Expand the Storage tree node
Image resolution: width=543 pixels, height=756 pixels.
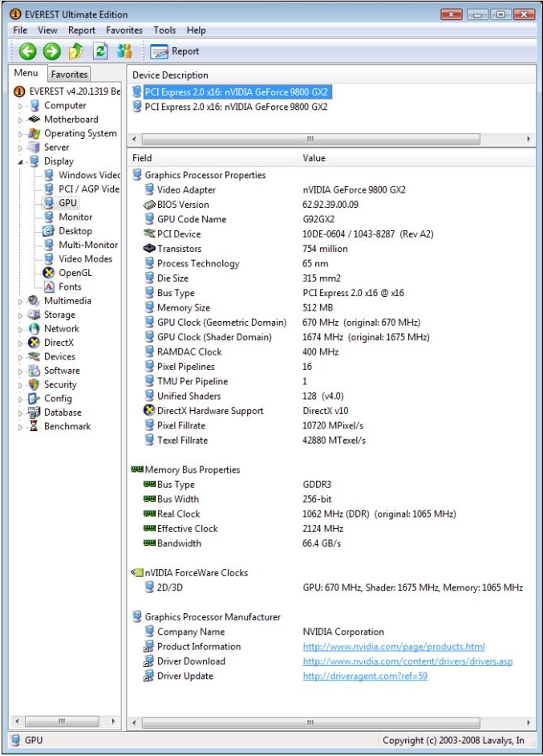pyautogui.click(x=21, y=315)
